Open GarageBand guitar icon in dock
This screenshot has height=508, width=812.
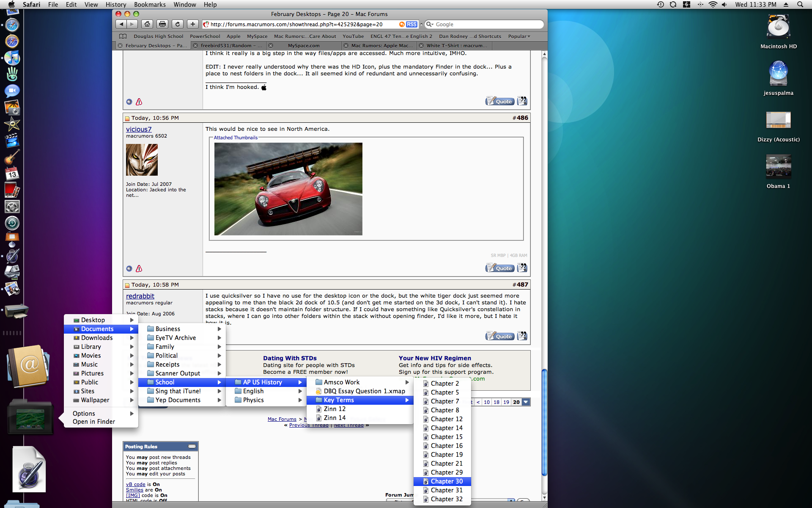pos(12,157)
